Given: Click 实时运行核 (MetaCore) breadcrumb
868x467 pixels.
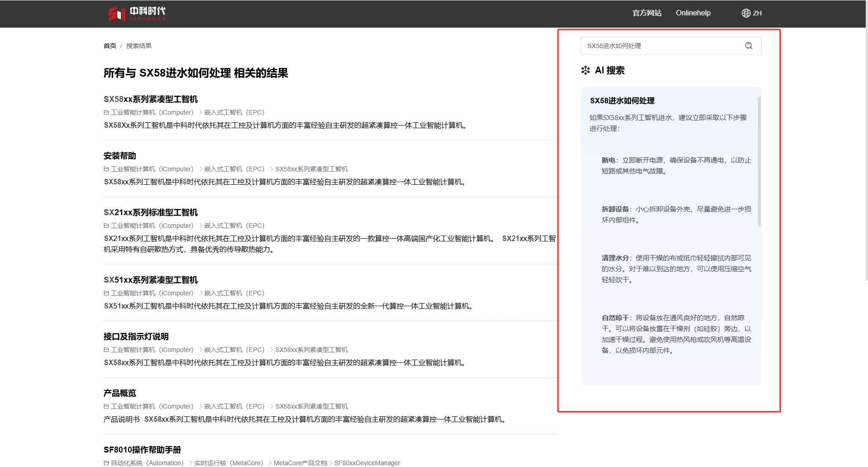Looking at the screenshot, I should click(x=229, y=463).
